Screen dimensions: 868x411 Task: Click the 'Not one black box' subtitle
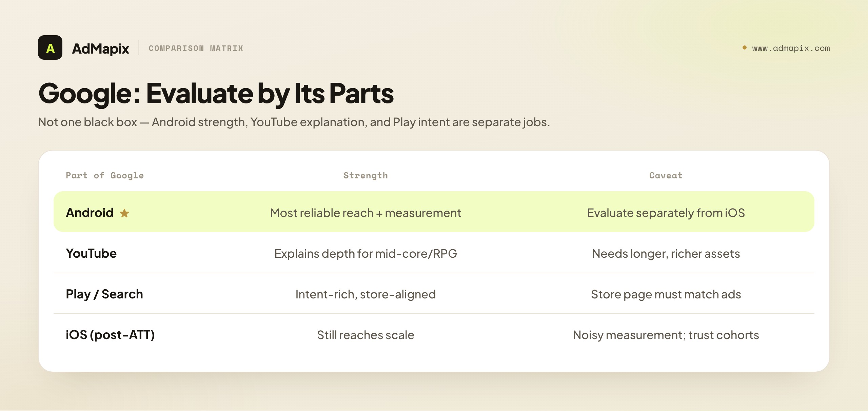294,122
